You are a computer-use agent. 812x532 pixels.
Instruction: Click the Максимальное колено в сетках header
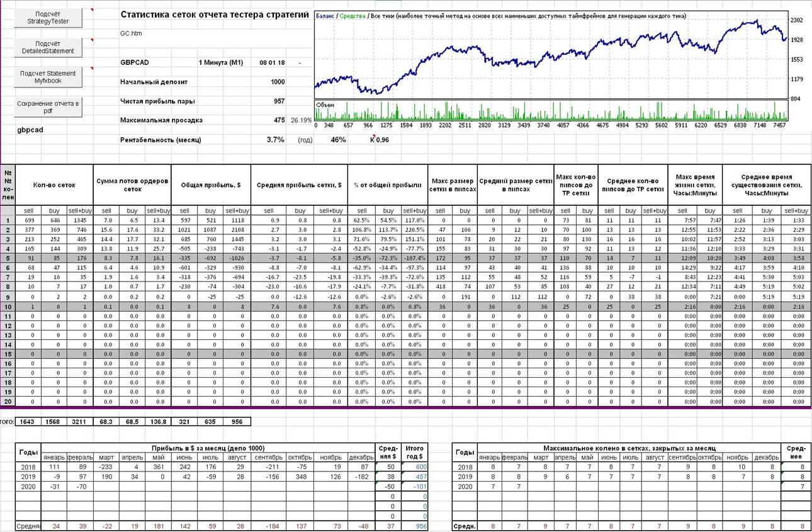(630, 447)
